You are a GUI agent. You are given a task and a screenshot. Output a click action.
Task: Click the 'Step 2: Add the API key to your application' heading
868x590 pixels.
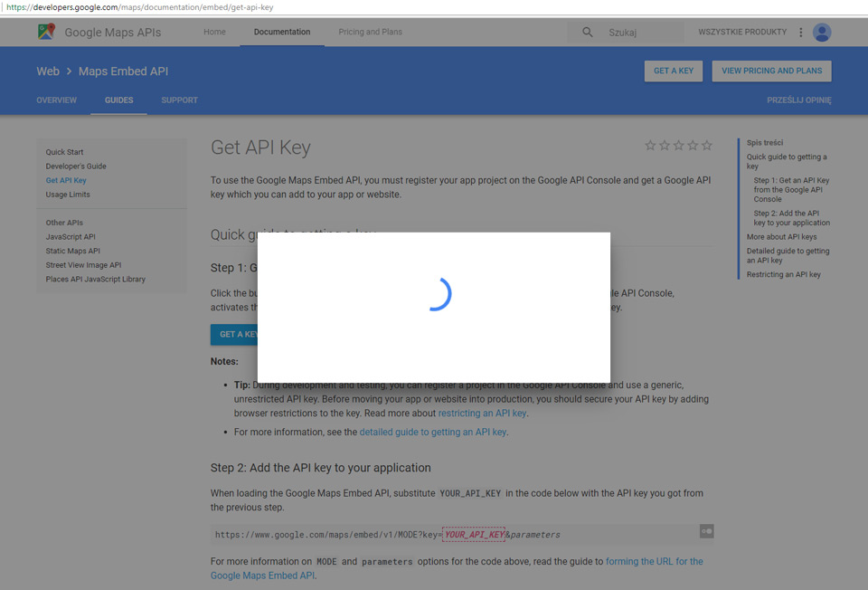click(320, 468)
